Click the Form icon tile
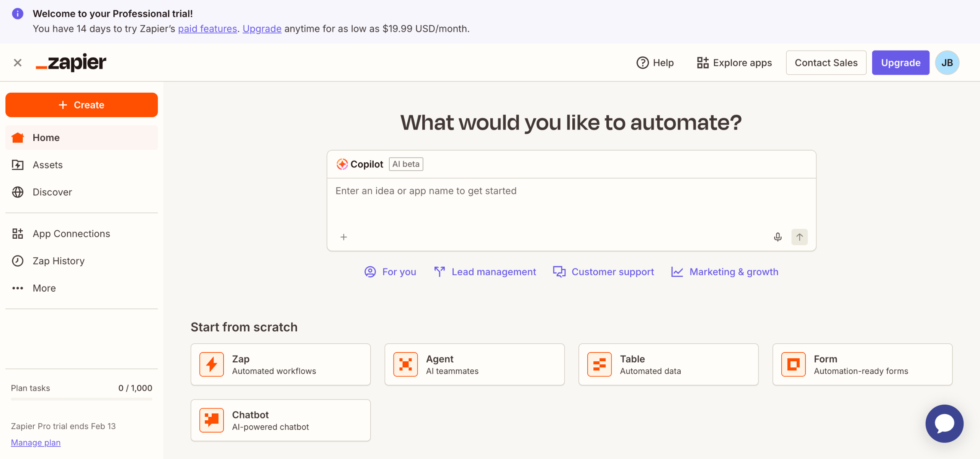 point(793,364)
